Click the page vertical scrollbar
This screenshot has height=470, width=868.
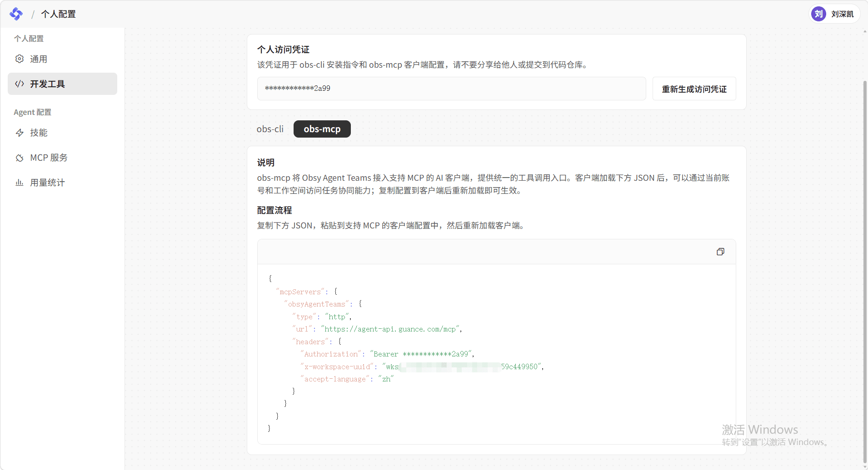coord(865,272)
